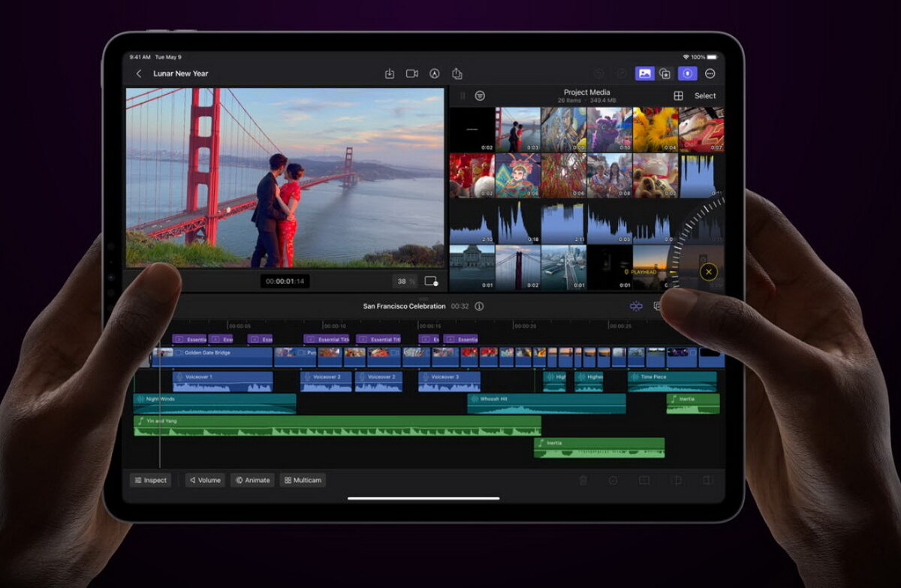Open the Inspect panel
Screen dimensions: 901x588
(150, 480)
